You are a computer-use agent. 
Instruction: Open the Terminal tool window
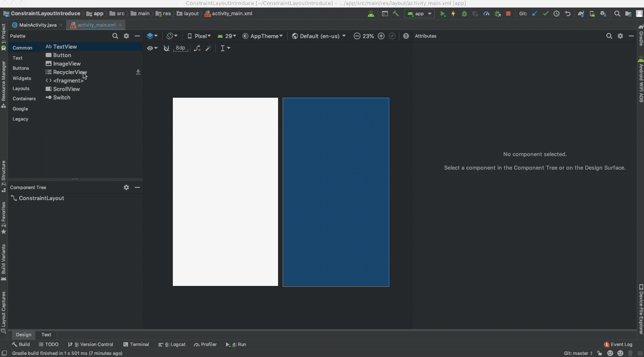(136, 344)
